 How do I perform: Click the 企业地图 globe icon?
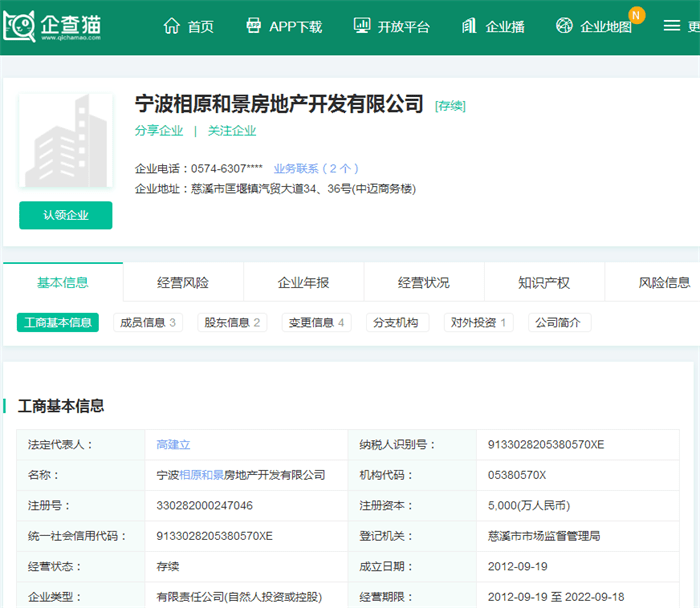click(564, 26)
